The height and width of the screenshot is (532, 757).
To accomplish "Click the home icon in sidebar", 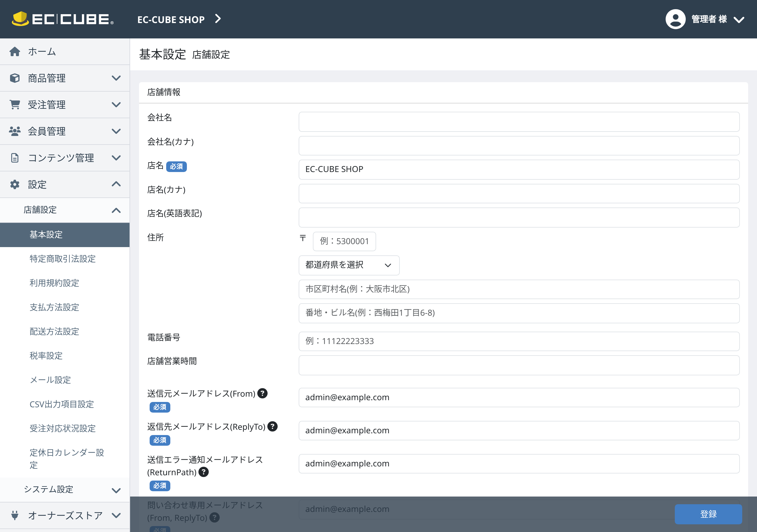I will [15, 51].
